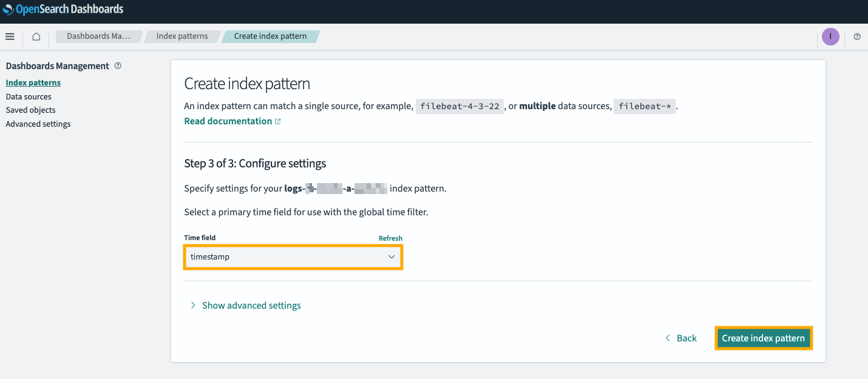This screenshot has width=868, height=379.
Task: Go to home via house icon
Action: click(36, 37)
